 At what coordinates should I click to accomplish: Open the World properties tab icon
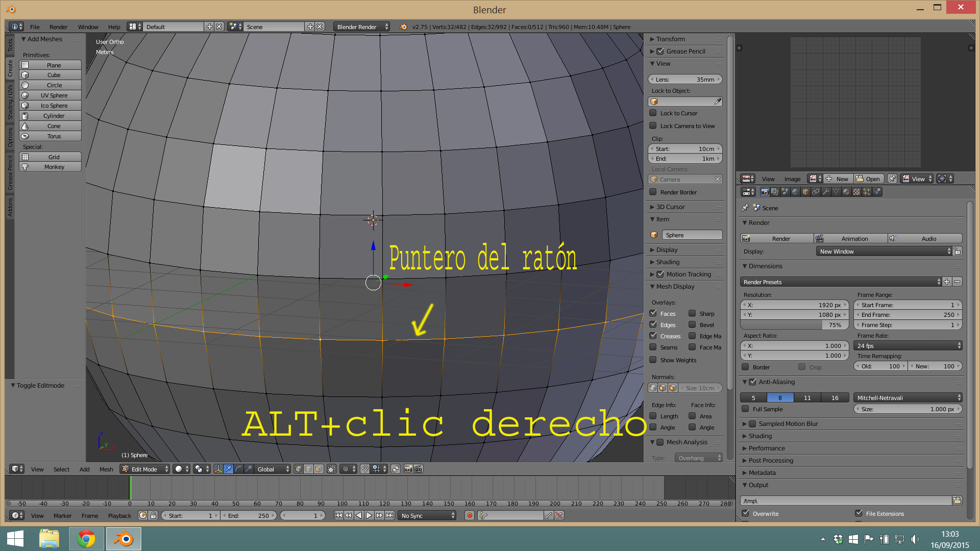[795, 192]
